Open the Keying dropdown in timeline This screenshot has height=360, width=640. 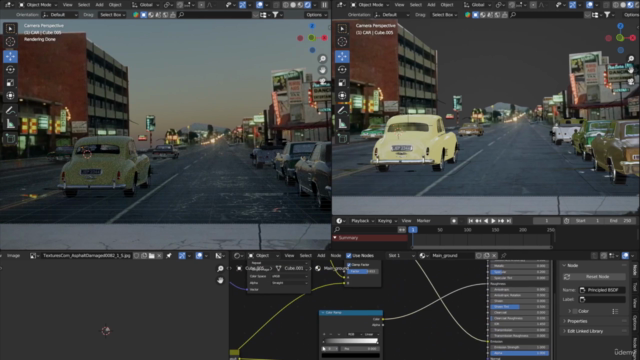tap(387, 221)
